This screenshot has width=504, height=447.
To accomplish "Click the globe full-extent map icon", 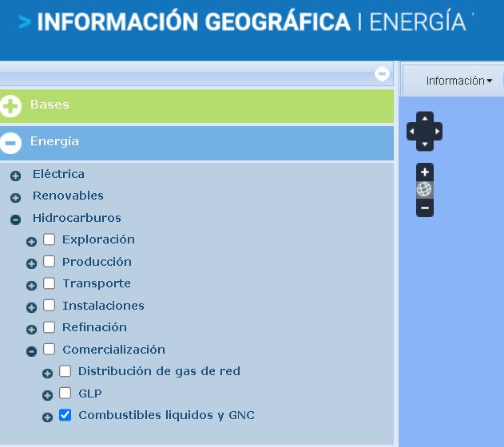I will (425, 189).
